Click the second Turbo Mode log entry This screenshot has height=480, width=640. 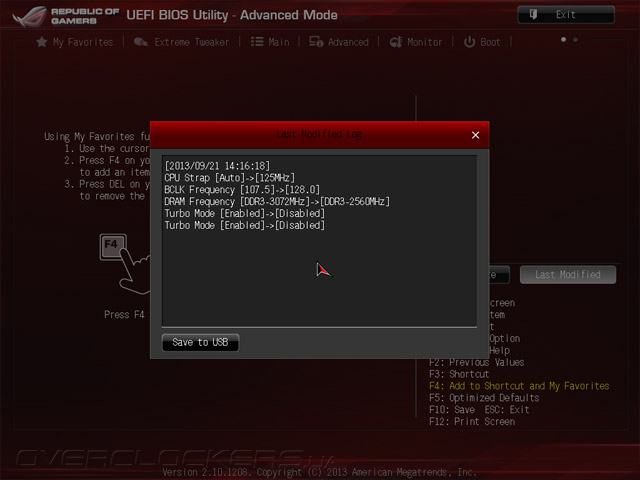[244, 225]
